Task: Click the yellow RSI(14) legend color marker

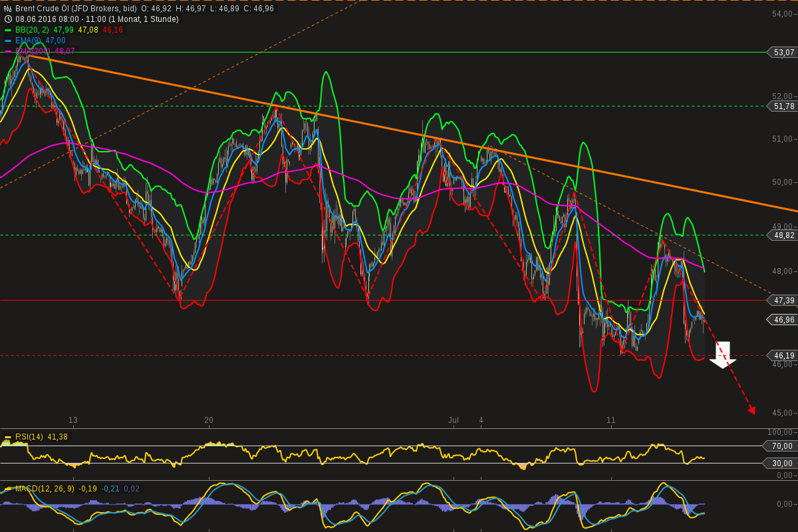Action: [8, 437]
